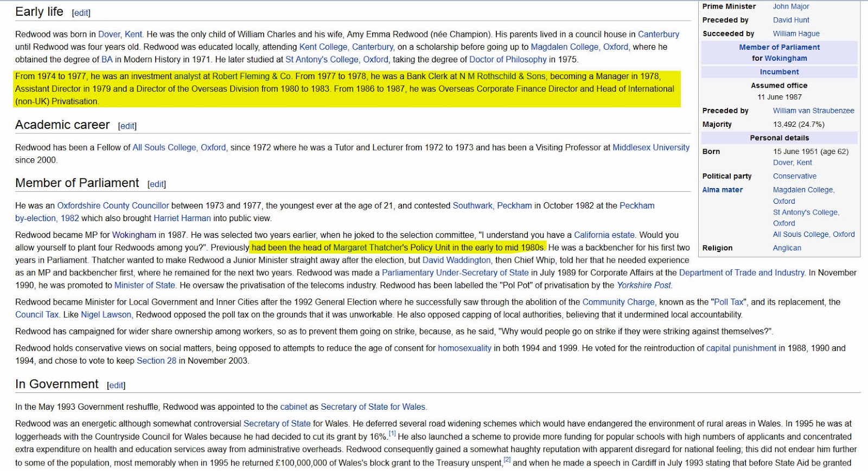Open William Hague in the infobox
The image size is (868, 471).
[796, 34]
